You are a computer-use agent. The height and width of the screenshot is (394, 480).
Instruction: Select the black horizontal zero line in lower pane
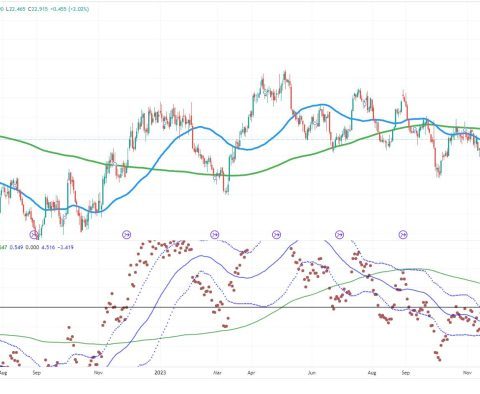point(240,307)
